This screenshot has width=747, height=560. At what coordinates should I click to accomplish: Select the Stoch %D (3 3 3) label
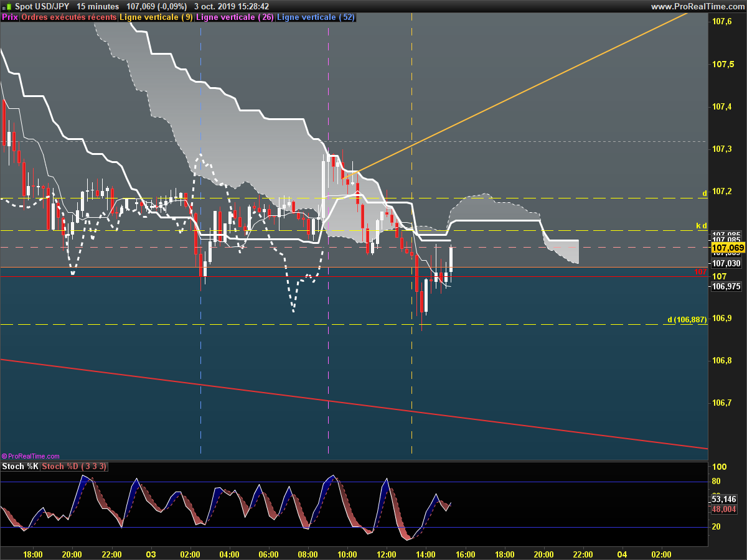(75, 467)
